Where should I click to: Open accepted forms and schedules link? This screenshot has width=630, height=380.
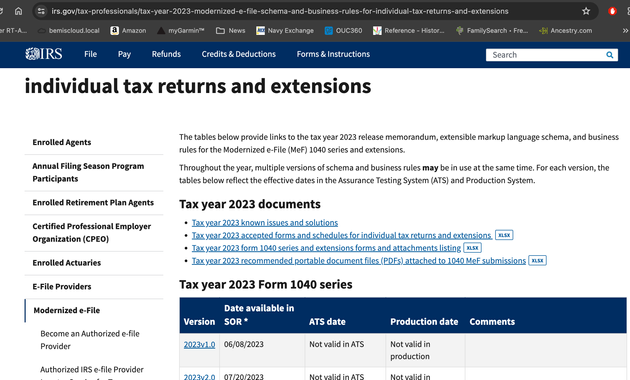[x=342, y=235]
